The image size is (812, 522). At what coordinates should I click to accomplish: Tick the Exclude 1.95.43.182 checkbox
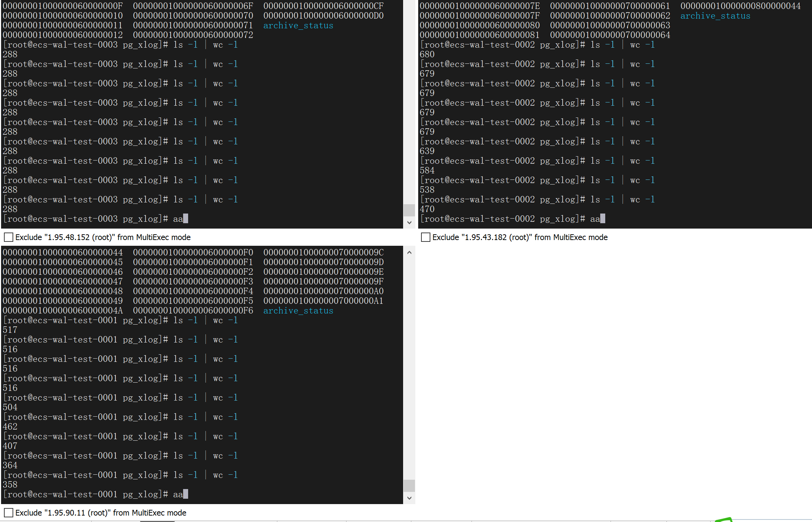[x=426, y=237]
